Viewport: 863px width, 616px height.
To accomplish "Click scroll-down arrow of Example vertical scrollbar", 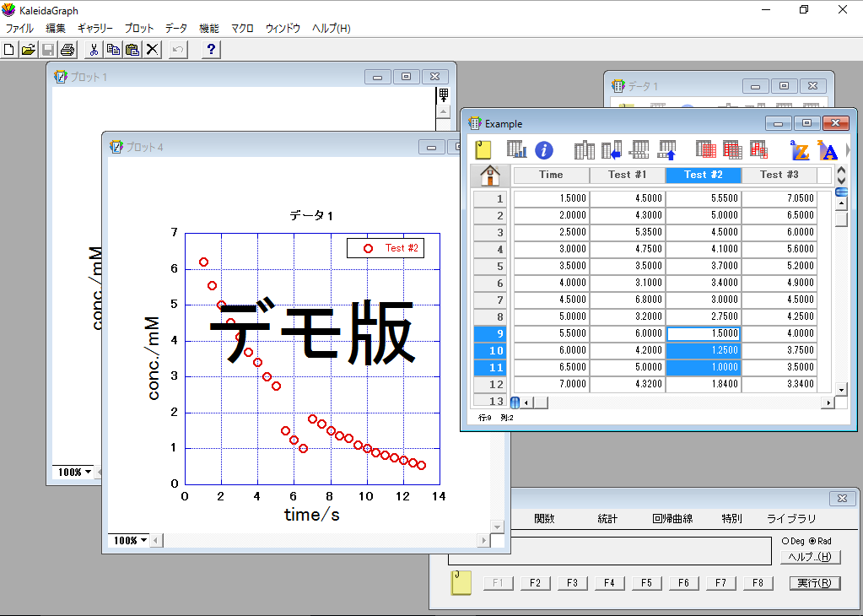I will 841,390.
